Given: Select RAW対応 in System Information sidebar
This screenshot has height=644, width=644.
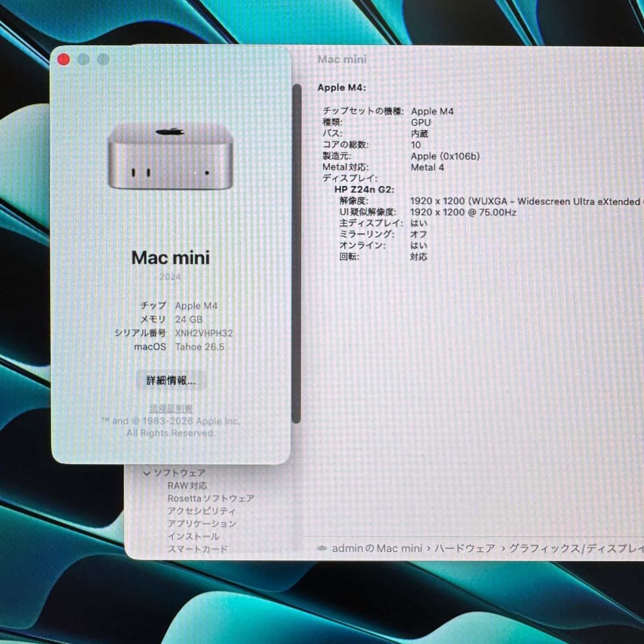Looking at the screenshot, I should (187, 486).
